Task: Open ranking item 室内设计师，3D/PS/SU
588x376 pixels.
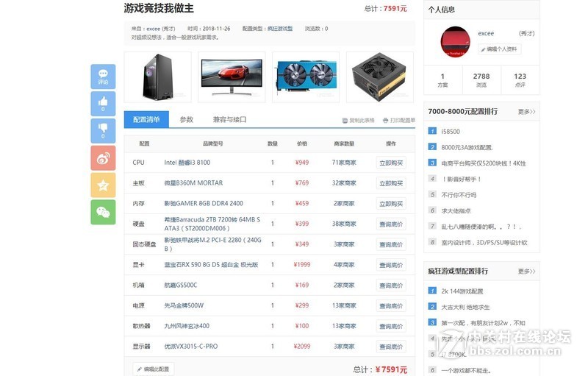Action: 484,242
